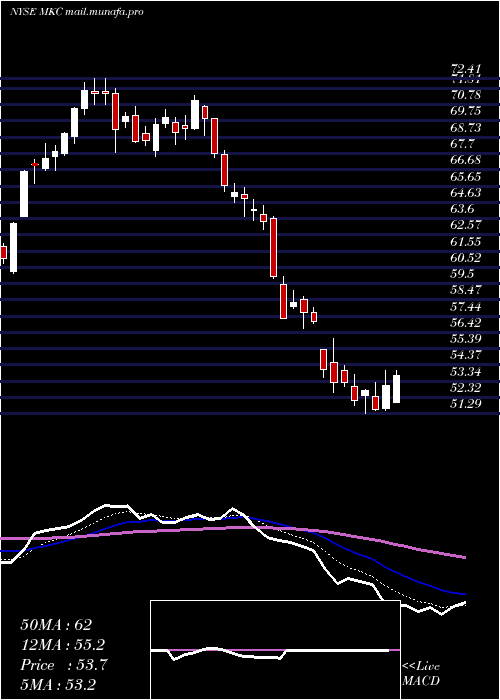Image resolution: width=500 pixels, height=700 pixels.
Task: Select the 55.39 price axis label
Action: click(466, 339)
